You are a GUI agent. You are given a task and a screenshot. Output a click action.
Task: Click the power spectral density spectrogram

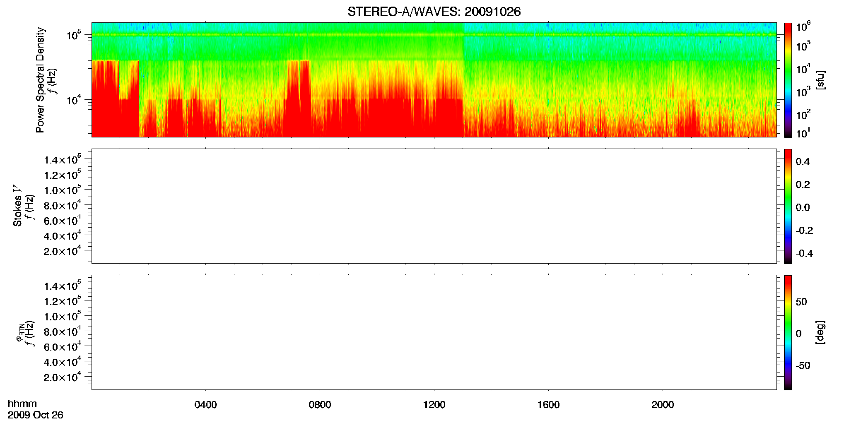(434, 80)
